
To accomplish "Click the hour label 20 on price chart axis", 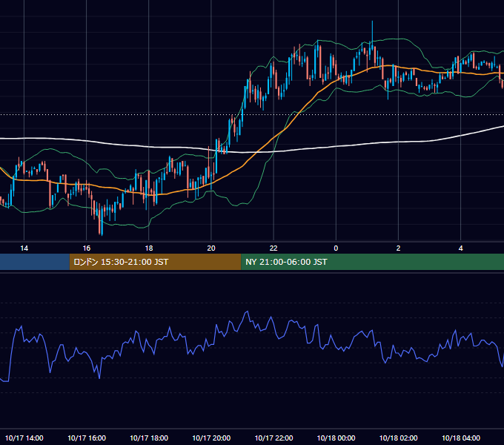I will 211,248.
